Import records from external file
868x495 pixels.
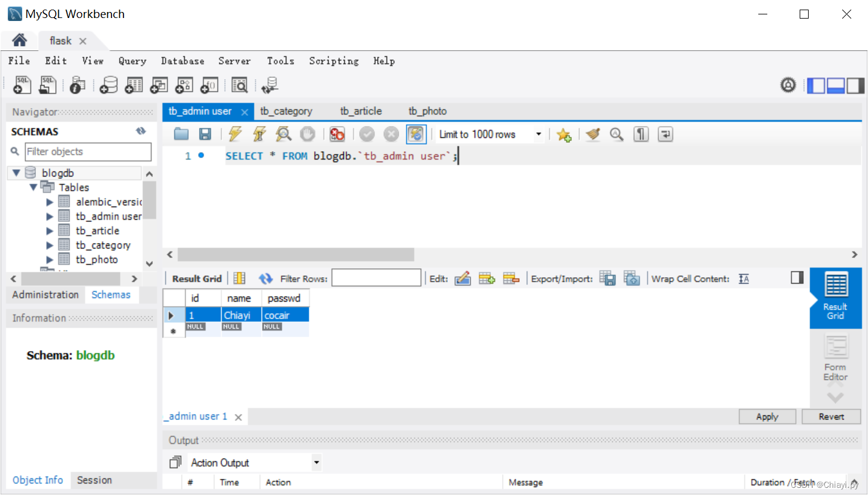(632, 278)
